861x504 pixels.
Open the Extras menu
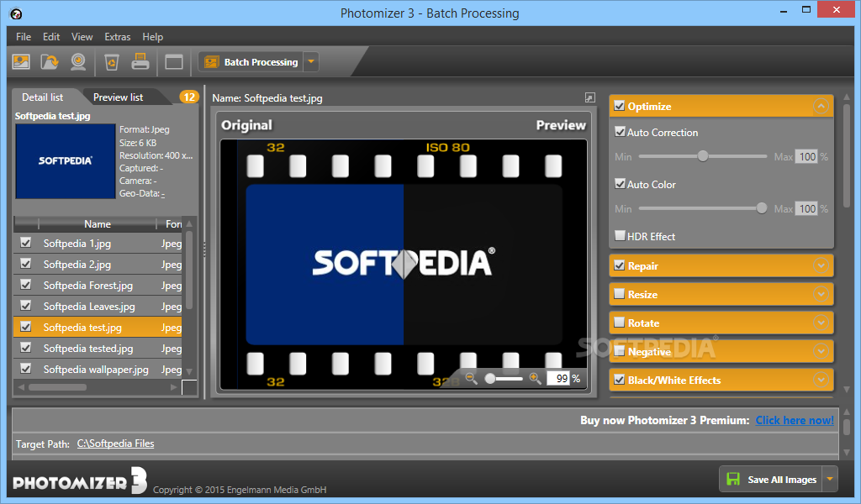[x=118, y=37]
